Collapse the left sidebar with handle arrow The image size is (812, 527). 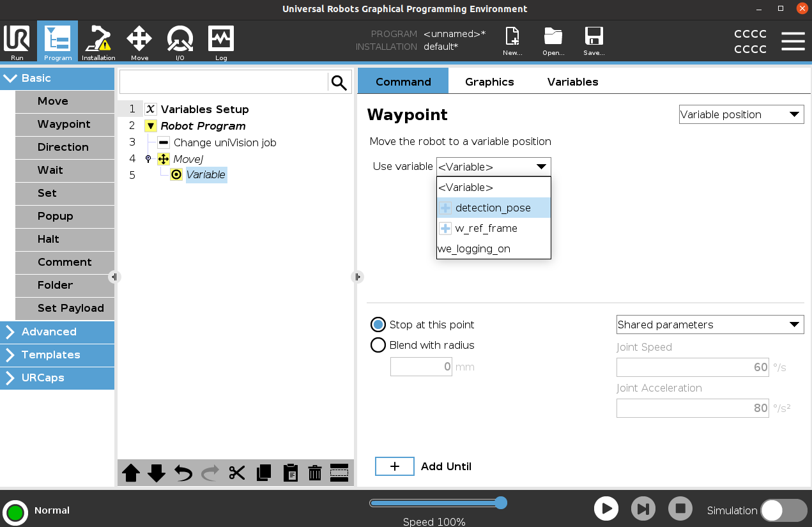114,277
